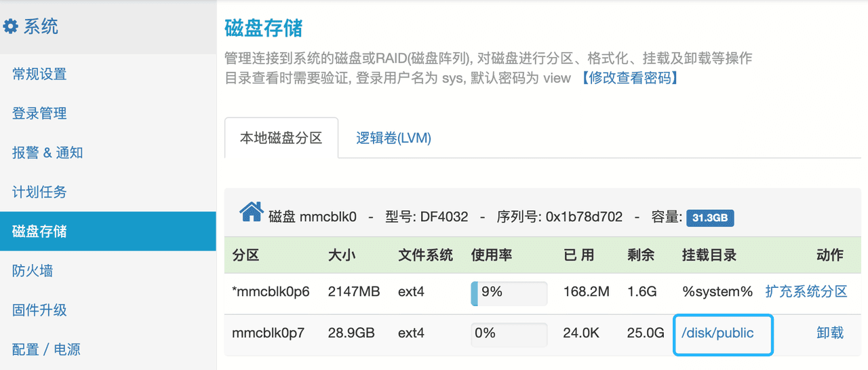868x370 pixels.
Task: Navigate to 固件升级
Action: 39,310
